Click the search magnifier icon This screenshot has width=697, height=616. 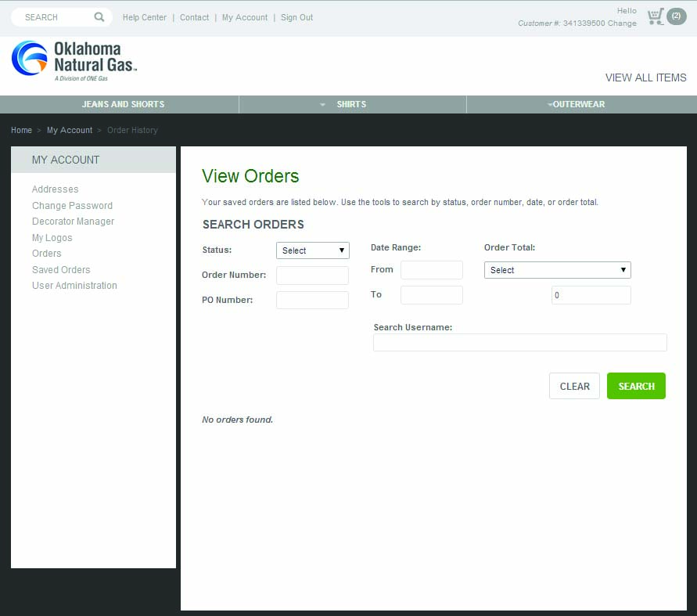pyautogui.click(x=99, y=17)
